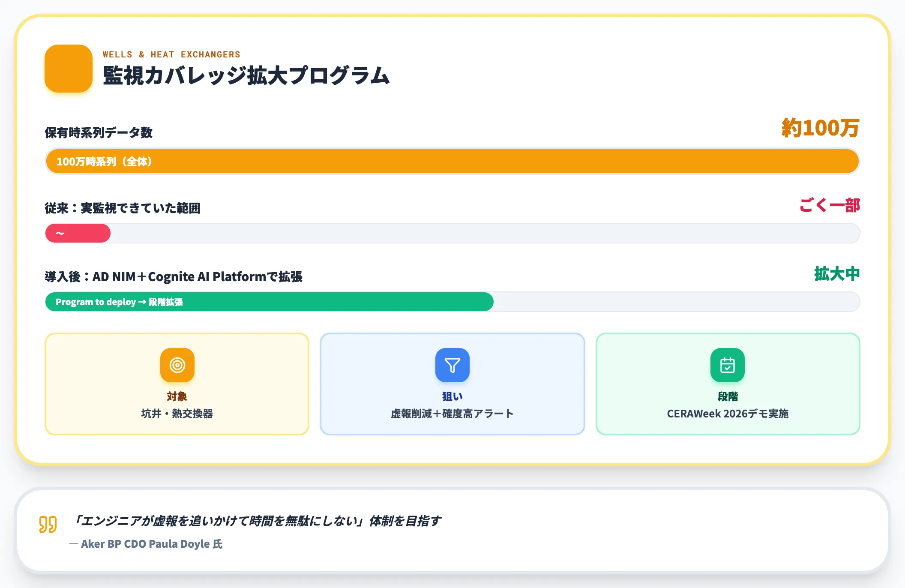Open the 狙い 虚報削減 card
Image resolution: width=905 pixels, height=588 pixels.
pyautogui.click(x=452, y=384)
